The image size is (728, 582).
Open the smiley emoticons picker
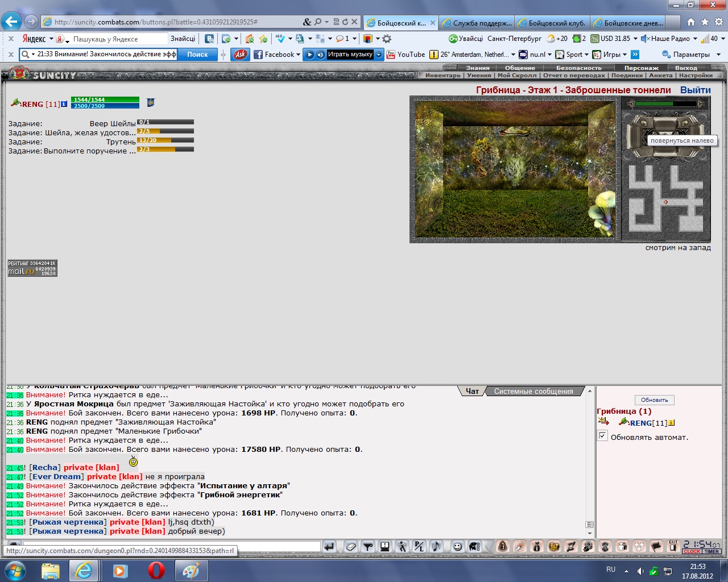[457, 547]
